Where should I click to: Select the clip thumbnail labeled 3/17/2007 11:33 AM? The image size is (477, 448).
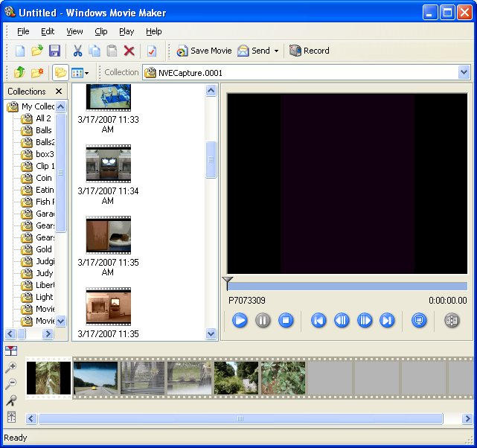[x=109, y=97]
